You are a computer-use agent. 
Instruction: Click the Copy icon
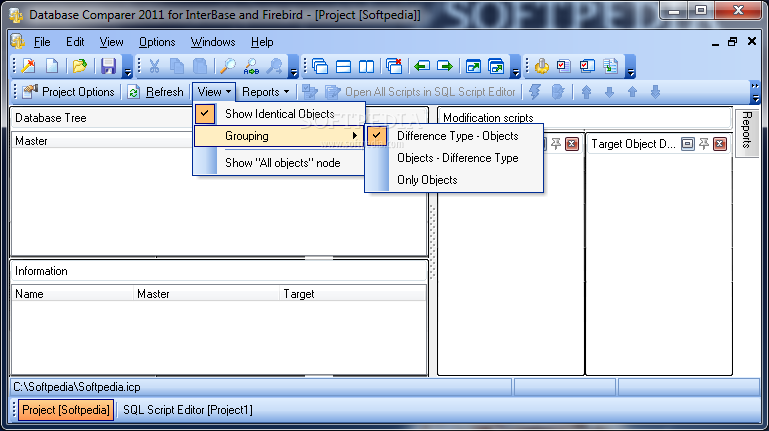pyautogui.click(x=177, y=66)
